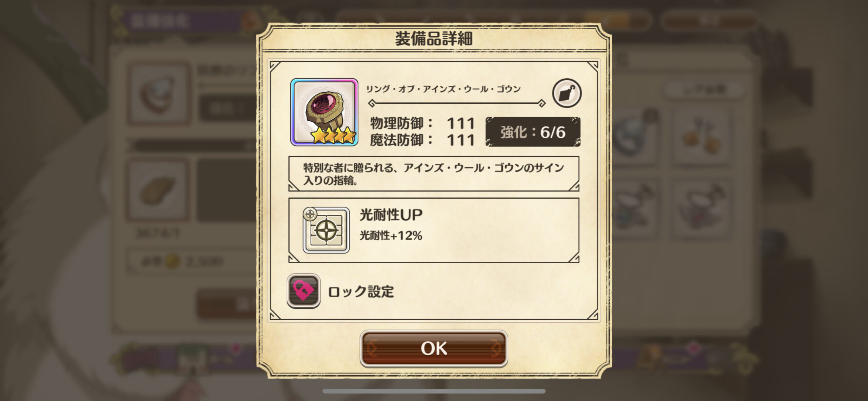
Task: Select the blurred ring item in background left panel
Action: coord(158,93)
